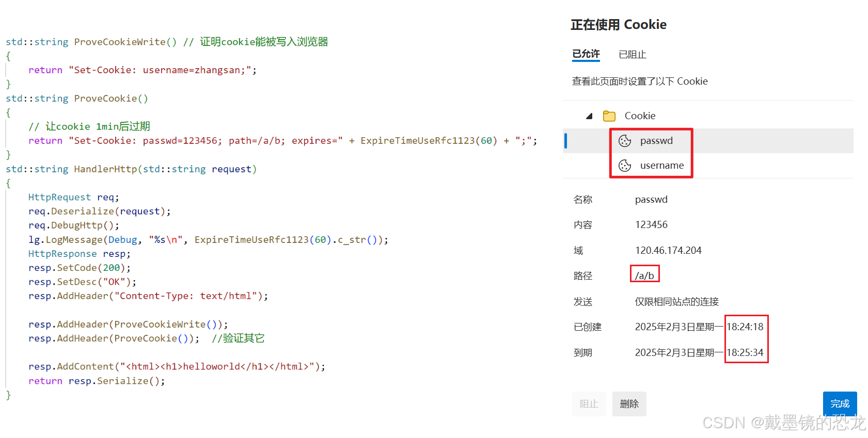Image resolution: width=868 pixels, height=438 pixels.
Task: Click the 发送 label
Action: click(x=583, y=302)
